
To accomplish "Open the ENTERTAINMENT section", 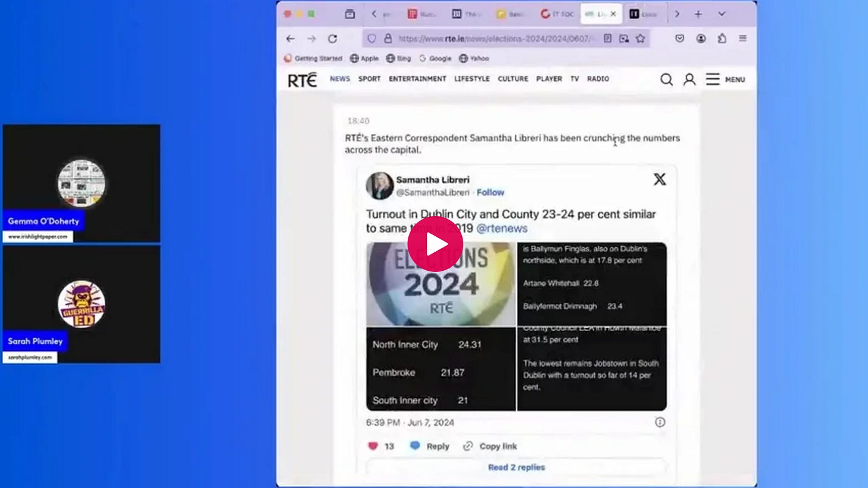I will coord(417,79).
